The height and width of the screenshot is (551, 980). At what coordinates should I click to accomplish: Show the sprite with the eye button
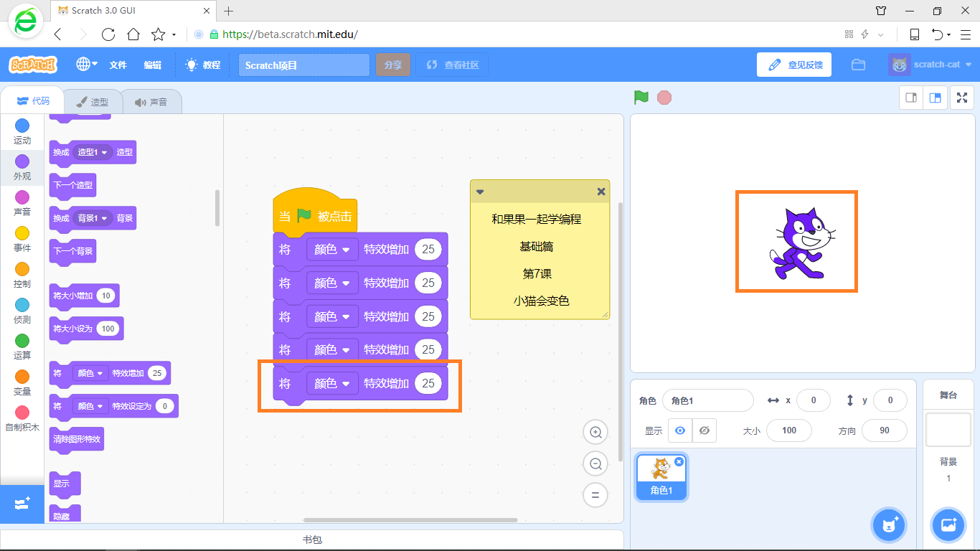[680, 430]
